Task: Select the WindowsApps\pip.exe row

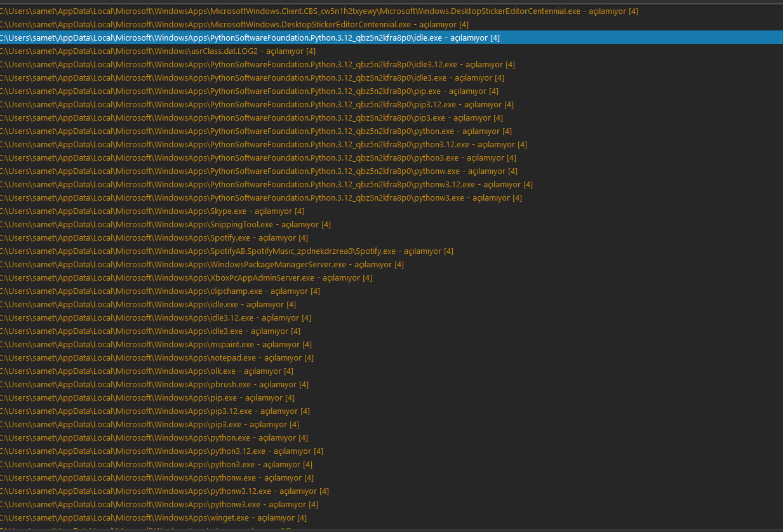Action: click(x=391, y=397)
